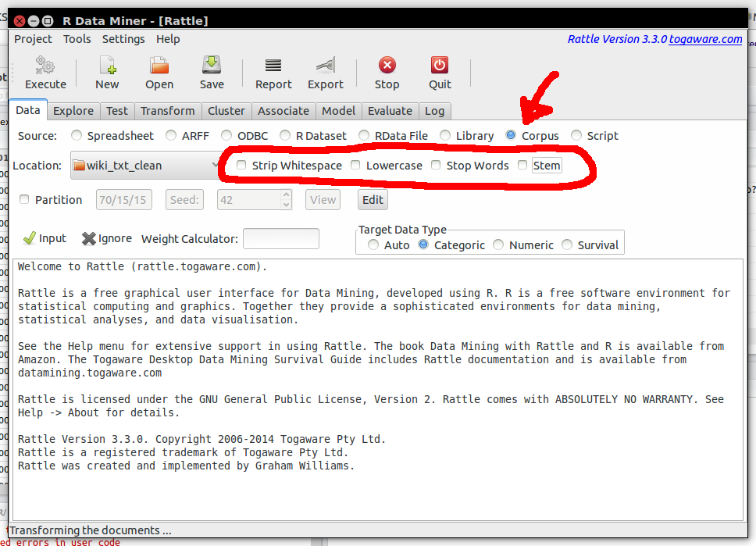Open a project using the Open icon
The width and height of the screenshot is (756, 546).
pyautogui.click(x=159, y=65)
